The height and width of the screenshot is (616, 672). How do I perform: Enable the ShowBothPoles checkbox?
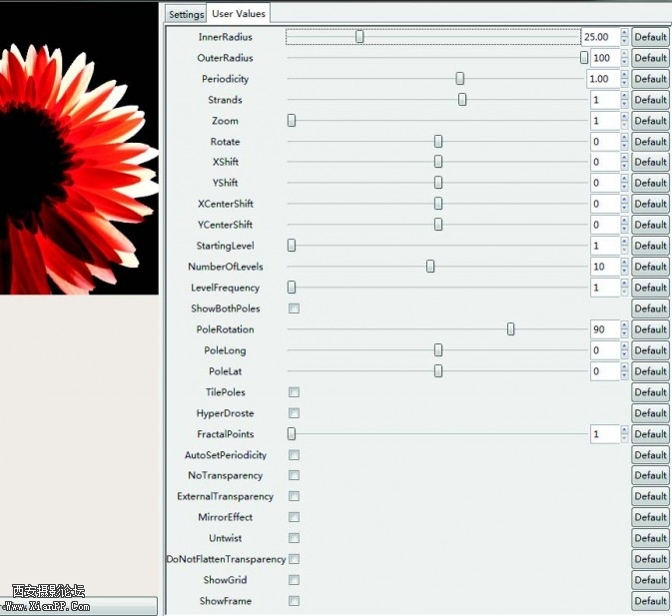click(294, 308)
